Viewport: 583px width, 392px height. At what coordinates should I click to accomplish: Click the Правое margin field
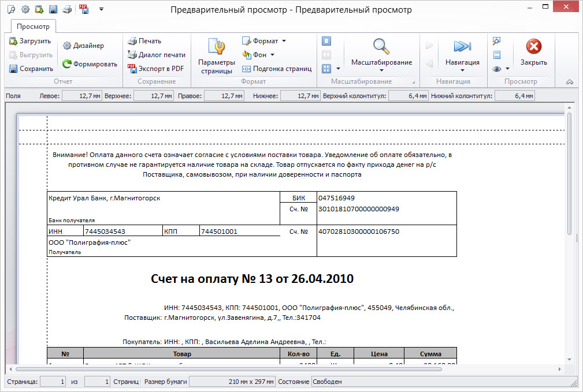click(224, 96)
